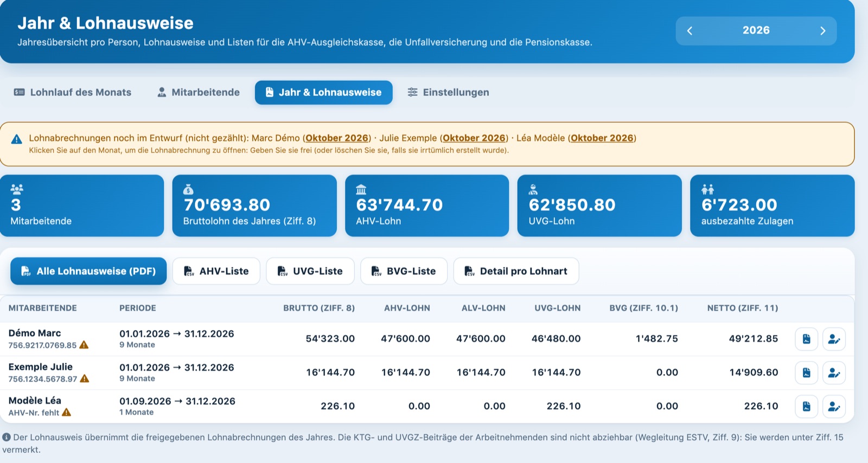Edit employee Exemple Julie
The image size is (868, 463).
click(834, 372)
